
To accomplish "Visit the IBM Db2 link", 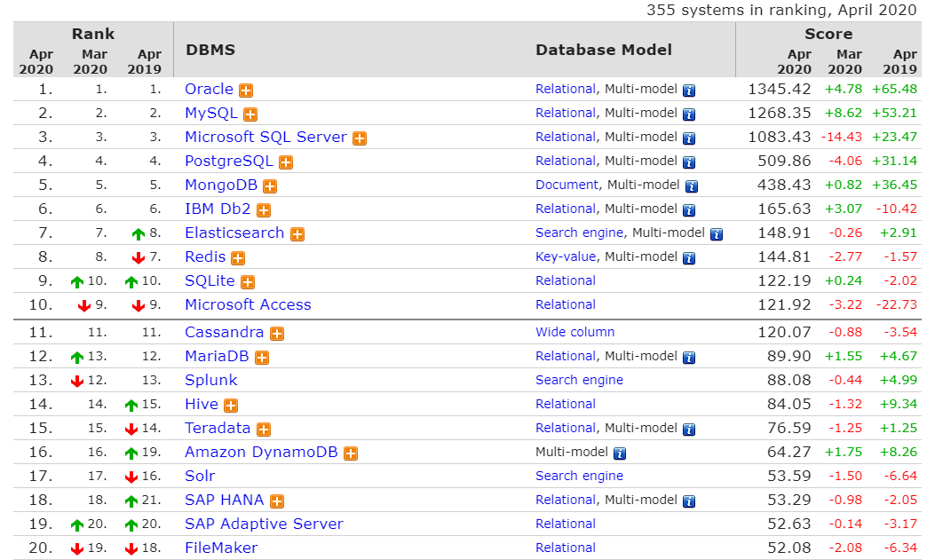I will point(218,209).
